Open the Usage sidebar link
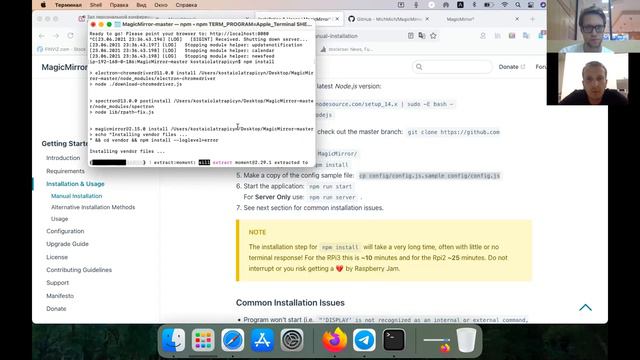 point(59,219)
